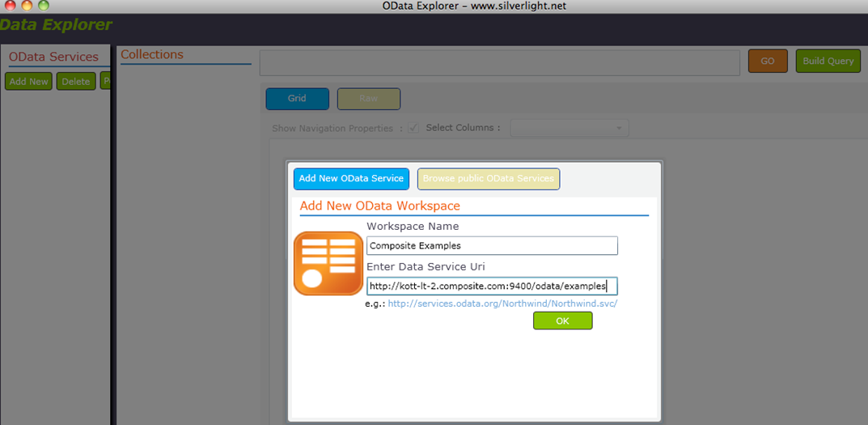Screen dimensions: 868x425
Task: Minimize the window with yellow button
Action: pyautogui.click(x=28, y=6)
